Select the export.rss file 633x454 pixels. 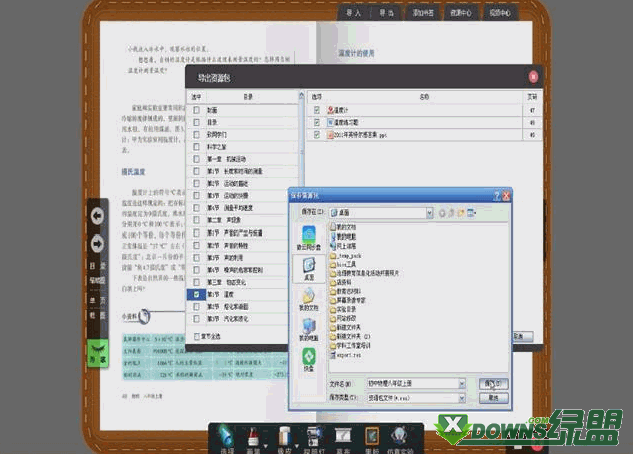[346, 355]
